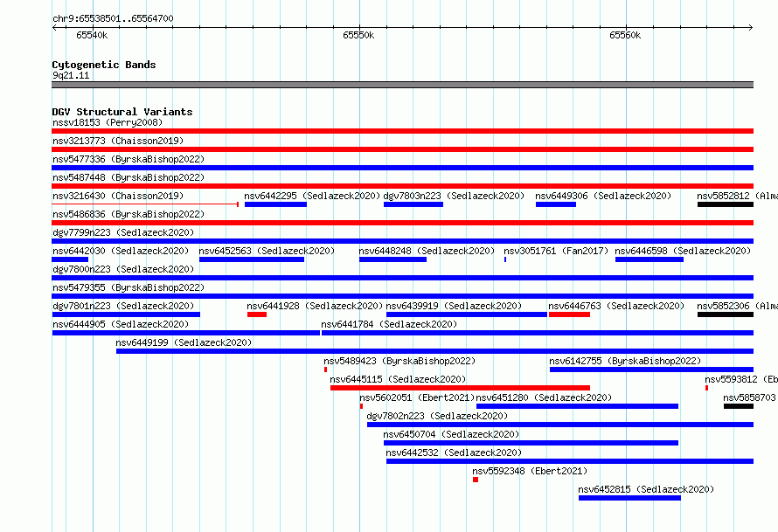The image size is (778, 532).
Task: Select the blue bar under nsv6442295
Action: (276, 204)
